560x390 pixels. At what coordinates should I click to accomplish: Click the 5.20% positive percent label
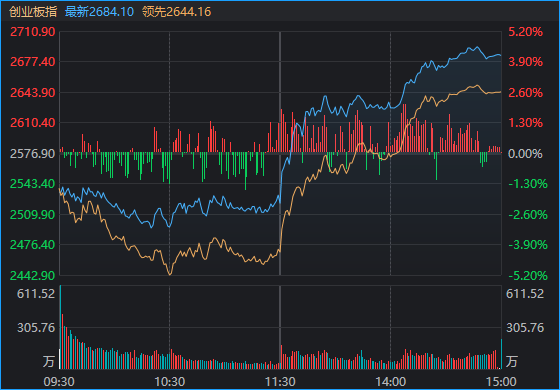526,32
